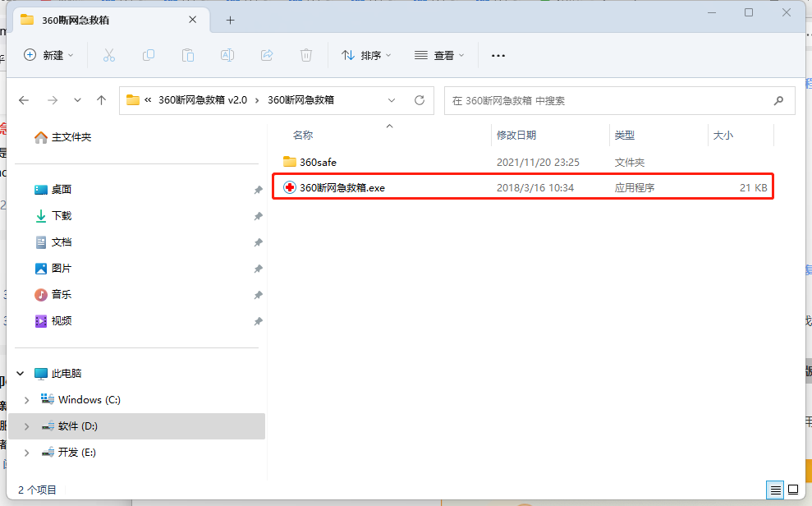Click the Rename icon in toolbar
Image resolution: width=812 pixels, height=506 pixels.
click(227, 55)
